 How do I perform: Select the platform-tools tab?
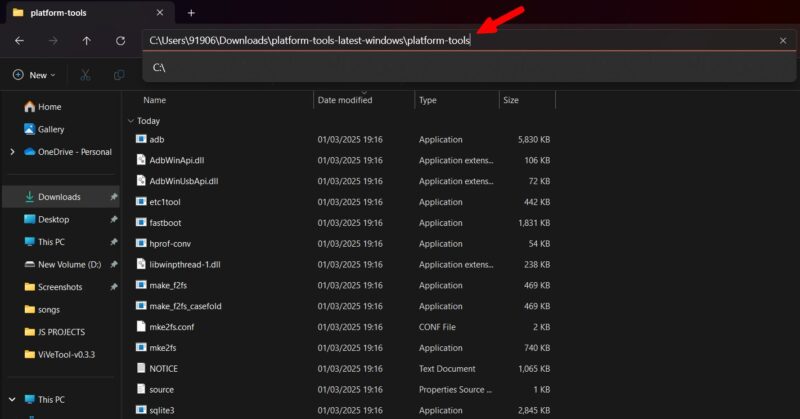(89, 13)
